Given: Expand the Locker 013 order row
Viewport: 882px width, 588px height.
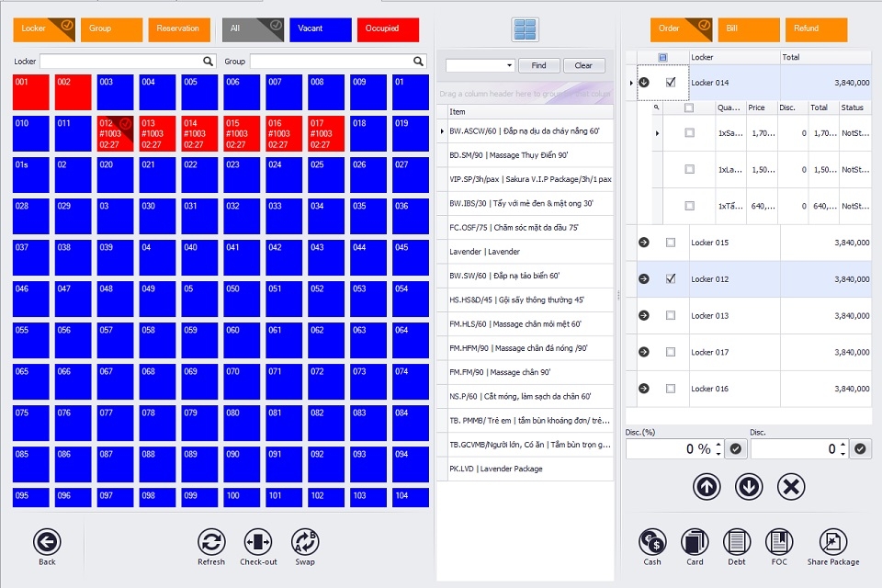Looking at the screenshot, I should tap(644, 315).
